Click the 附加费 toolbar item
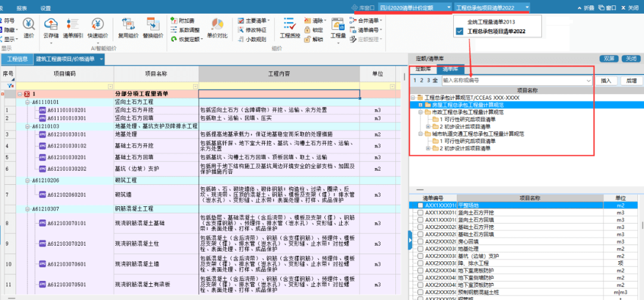 point(183,20)
